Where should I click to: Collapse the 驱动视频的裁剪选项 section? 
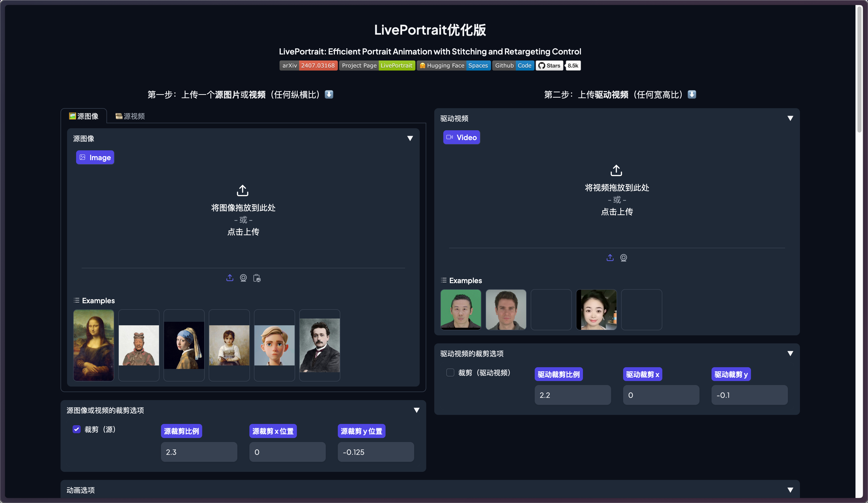pos(790,354)
